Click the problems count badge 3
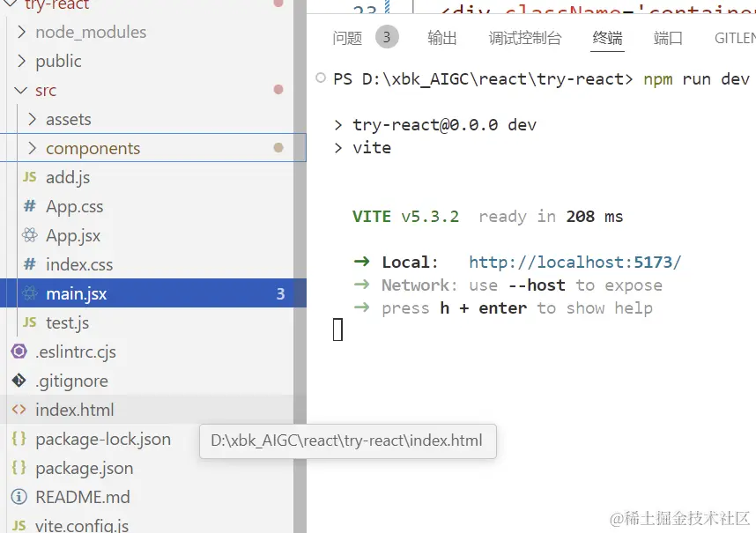756x533 pixels. coord(387,37)
